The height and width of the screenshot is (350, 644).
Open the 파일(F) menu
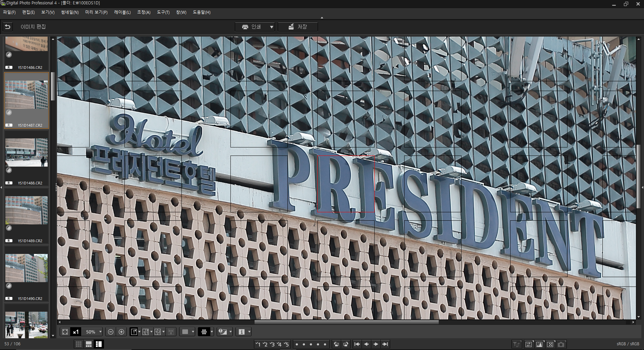(x=9, y=12)
